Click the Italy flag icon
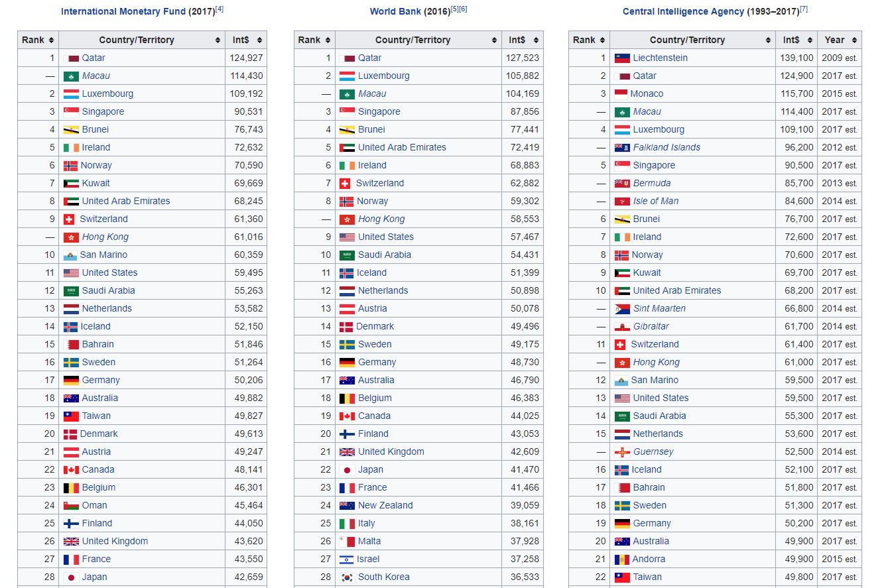This screenshot has height=588, width=888. [x=347, y=524]
